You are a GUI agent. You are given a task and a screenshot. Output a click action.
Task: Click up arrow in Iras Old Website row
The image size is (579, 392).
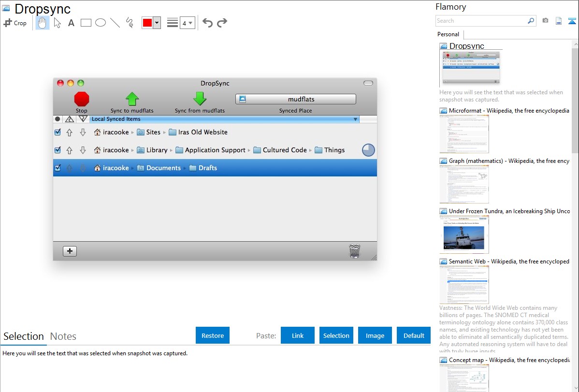(70, 132)
